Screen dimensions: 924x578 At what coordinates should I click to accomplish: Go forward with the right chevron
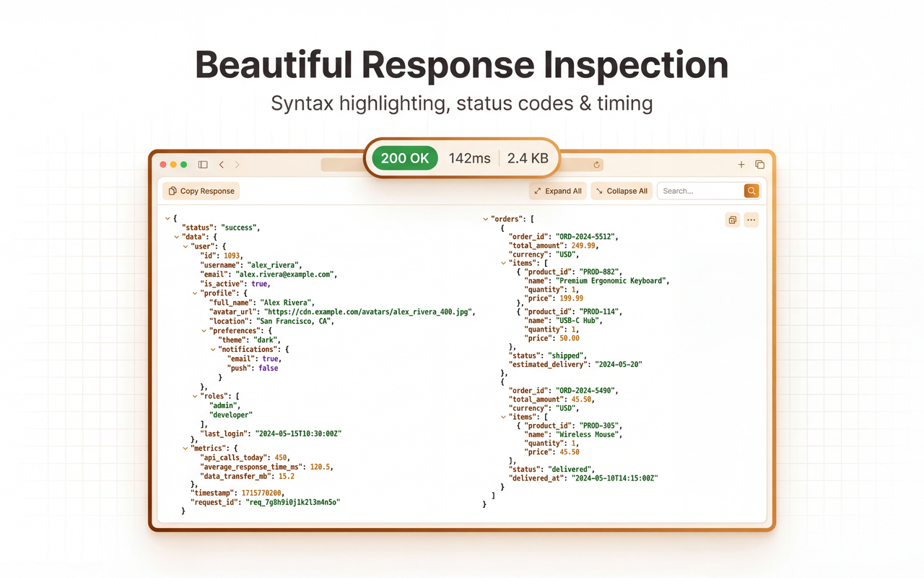(237, 165)
